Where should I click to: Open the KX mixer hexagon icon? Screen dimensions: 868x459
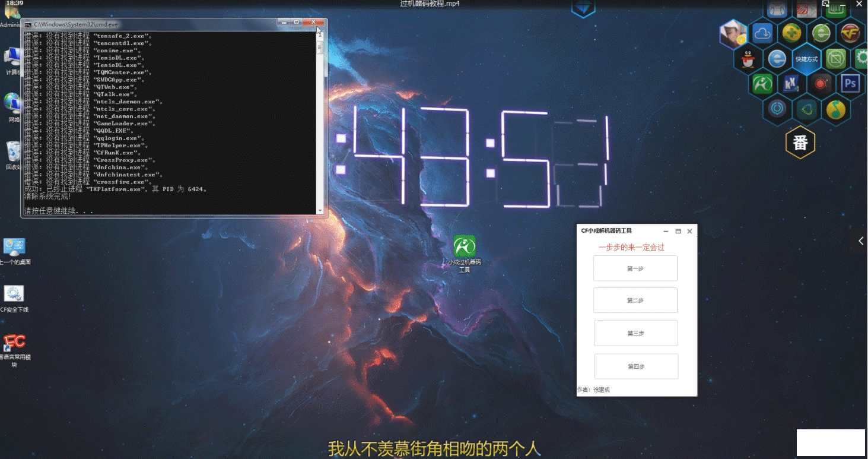tap(791, 84)
